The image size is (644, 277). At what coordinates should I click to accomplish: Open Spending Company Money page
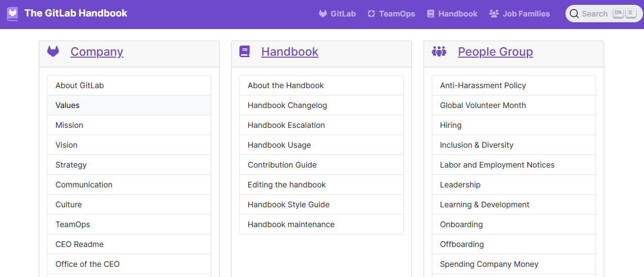514,264
